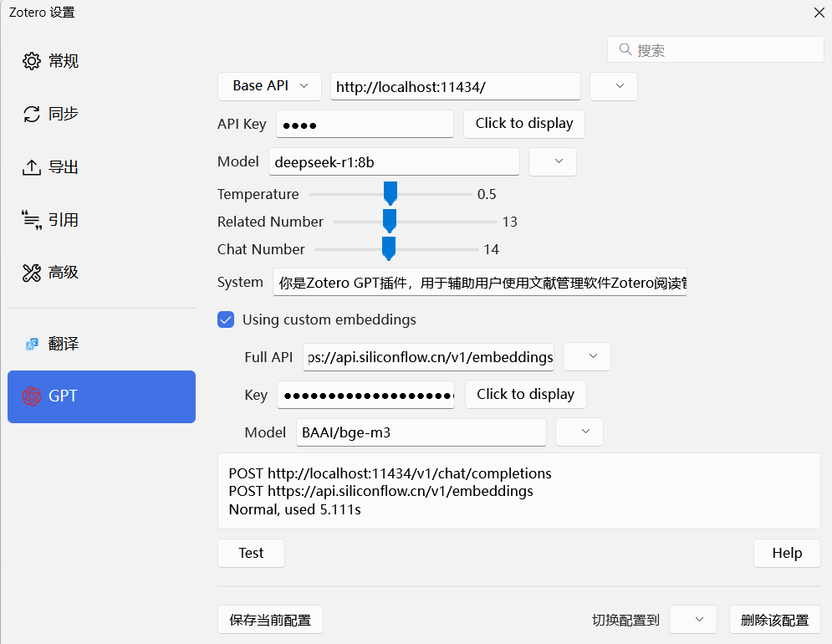Screen dimensions: 832x644
Task: Click the Full API embeddings URL field
Action: (x=428, y=357)
